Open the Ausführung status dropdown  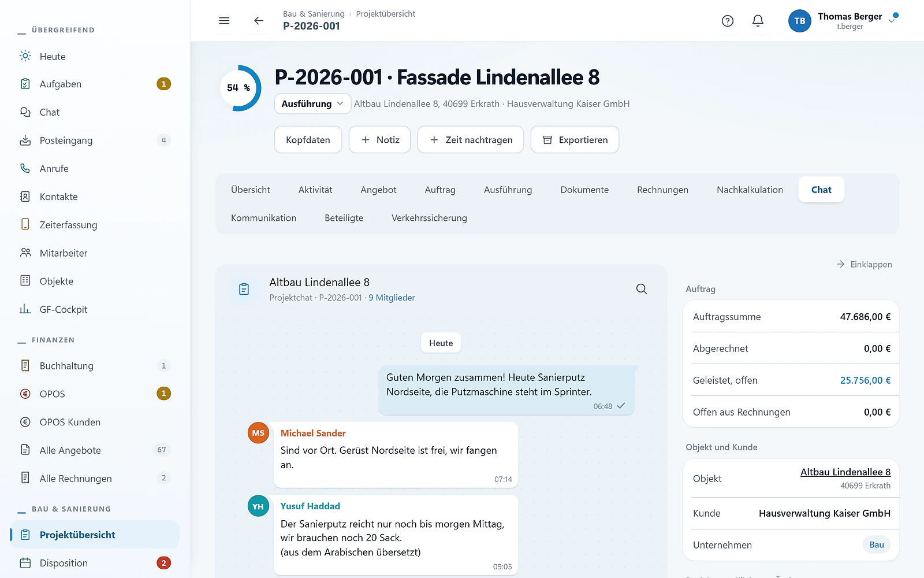(312, 103)
